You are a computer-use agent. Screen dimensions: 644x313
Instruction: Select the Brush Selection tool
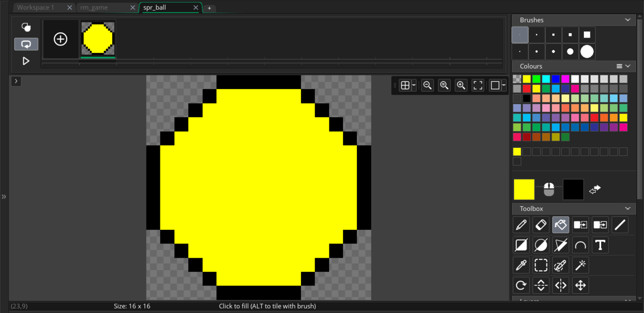coord(561,265)
